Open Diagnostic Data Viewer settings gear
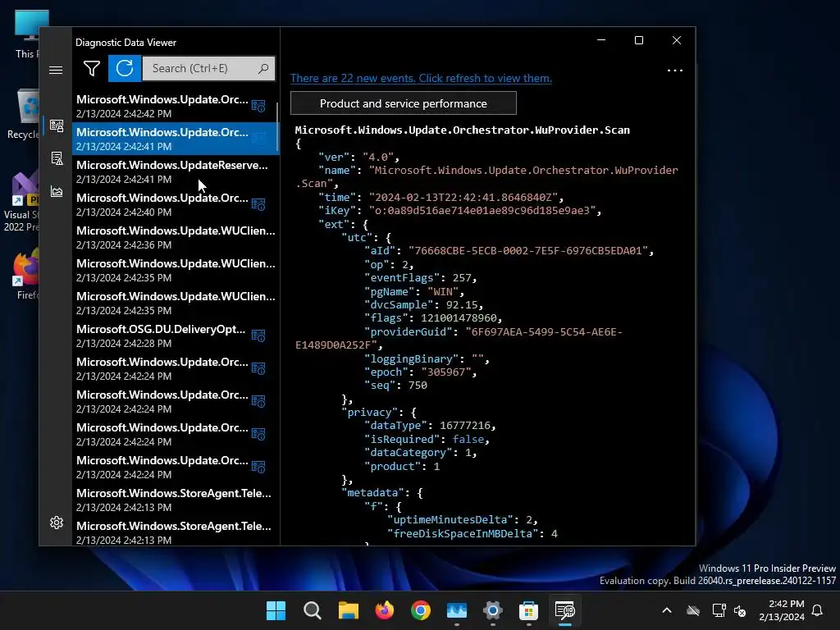The height and width of the screenshot is (630, 840). pos(57,523)
